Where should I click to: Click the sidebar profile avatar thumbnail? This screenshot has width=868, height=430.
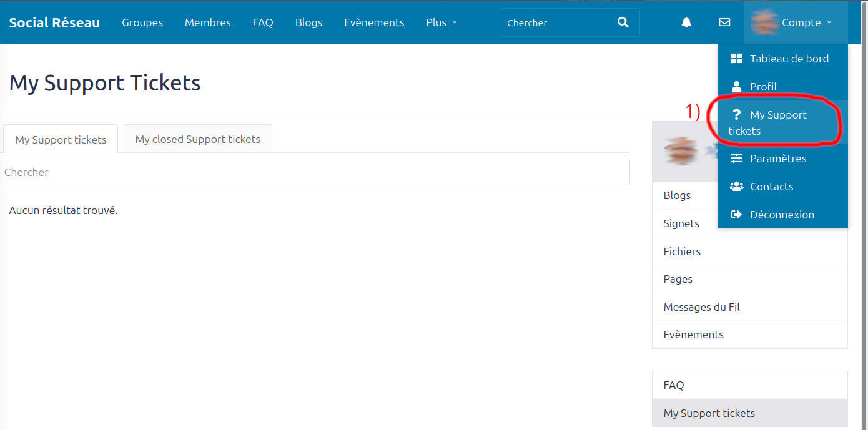[681, 152]
